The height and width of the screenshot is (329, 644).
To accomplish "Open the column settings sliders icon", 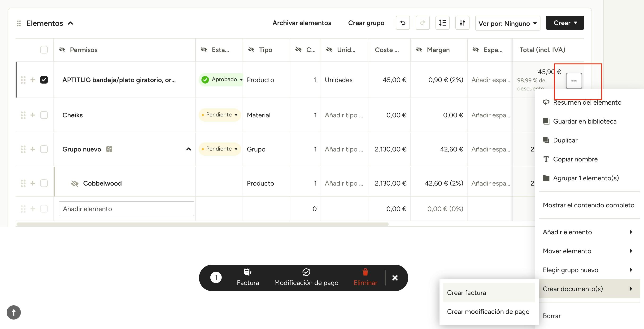I will (462, 23).
